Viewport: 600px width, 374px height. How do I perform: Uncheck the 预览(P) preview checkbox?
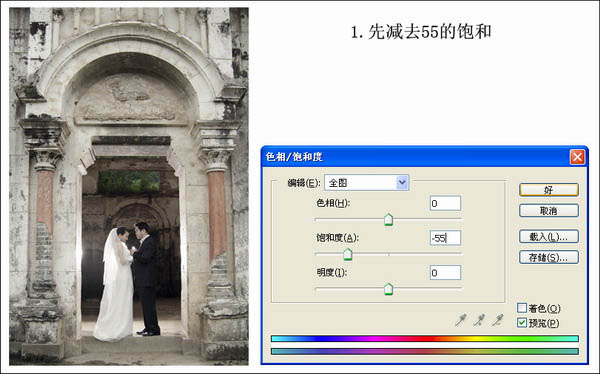pos(522,323)
